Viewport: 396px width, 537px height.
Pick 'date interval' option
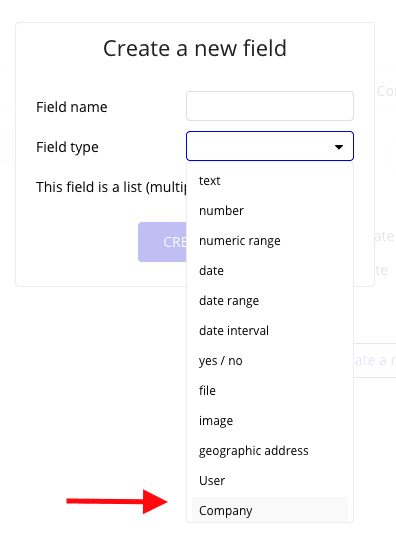click(270, 330)
